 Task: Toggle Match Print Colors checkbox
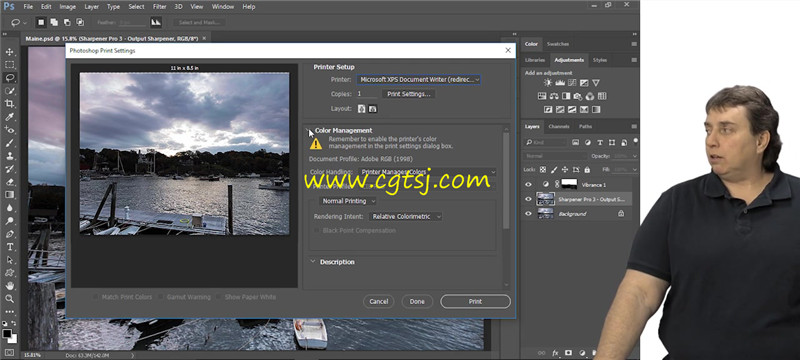tap(95, 297)
